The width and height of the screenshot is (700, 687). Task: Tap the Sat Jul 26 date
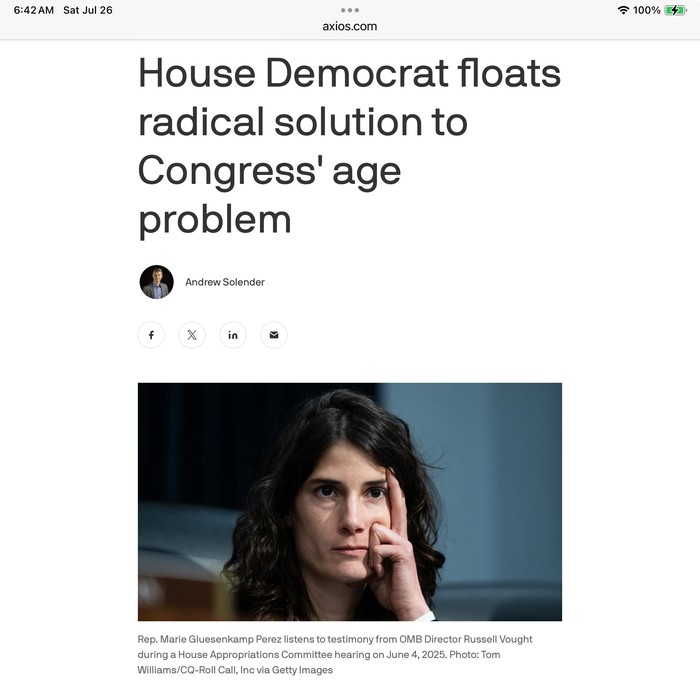(x=88, y=10)
